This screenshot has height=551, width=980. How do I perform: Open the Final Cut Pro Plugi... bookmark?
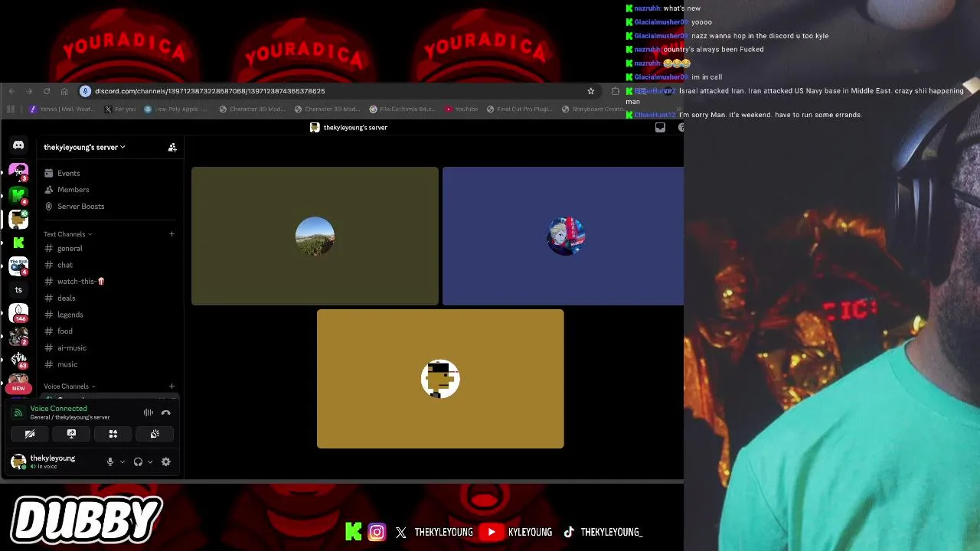(x=519, y=109)
